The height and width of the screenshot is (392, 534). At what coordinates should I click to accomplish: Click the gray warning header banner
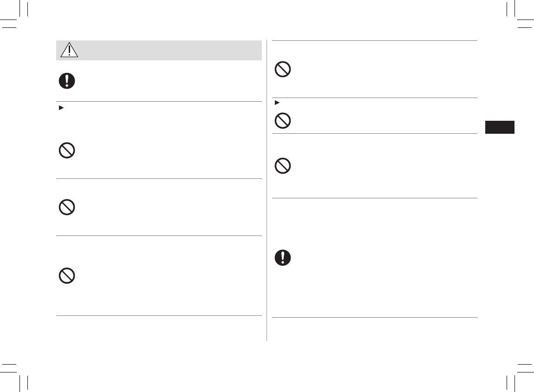[159, 50]
